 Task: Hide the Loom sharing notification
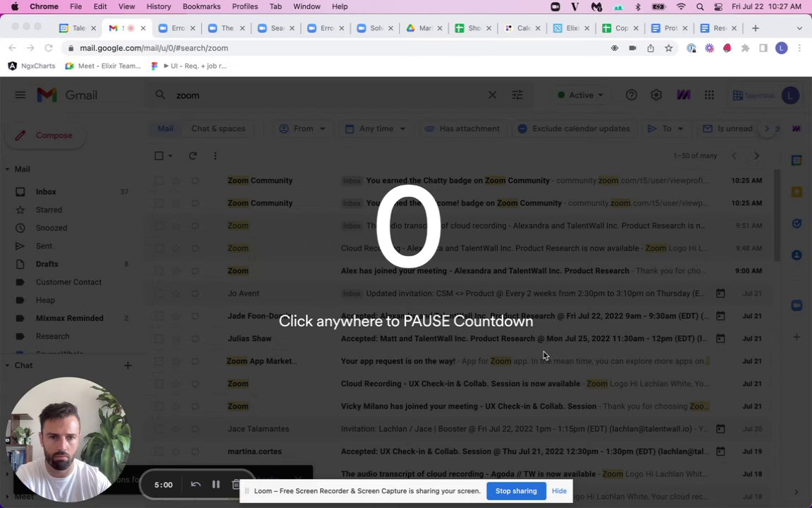[559, 491]
